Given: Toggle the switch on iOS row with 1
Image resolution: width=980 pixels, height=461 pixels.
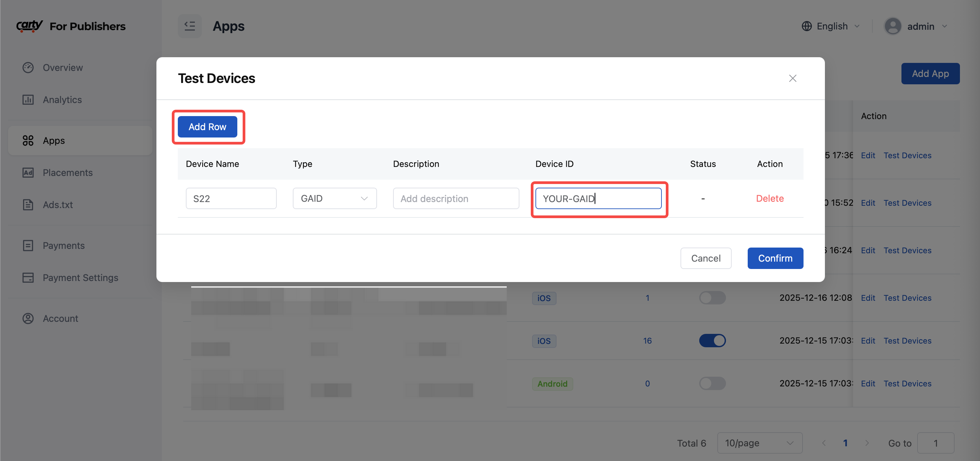Looking at the screenshot, I should click(712, 298).
